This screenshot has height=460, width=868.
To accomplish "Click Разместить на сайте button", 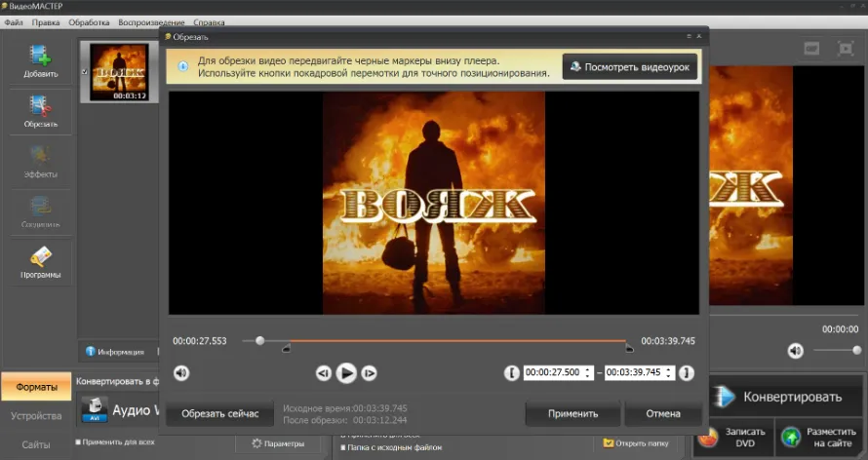I will 820,438.
